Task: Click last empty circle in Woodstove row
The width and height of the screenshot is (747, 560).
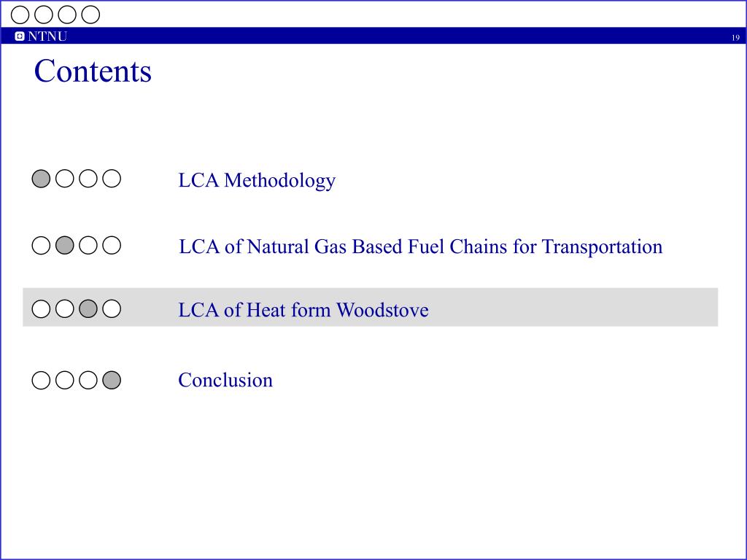Action: 112,308
